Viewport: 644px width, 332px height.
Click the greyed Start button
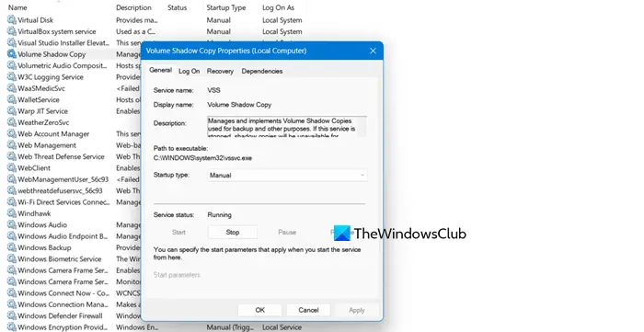[x=178, y=233]
